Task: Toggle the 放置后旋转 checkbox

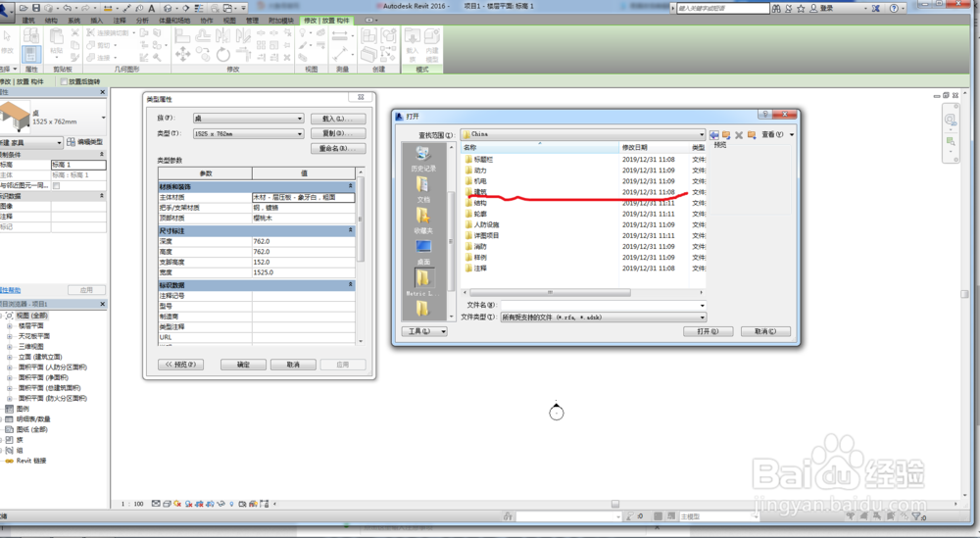Action: point(64,82)
